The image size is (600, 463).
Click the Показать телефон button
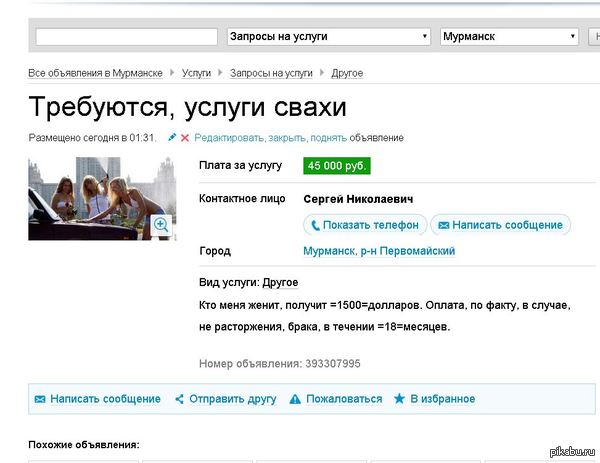point(365,225)
